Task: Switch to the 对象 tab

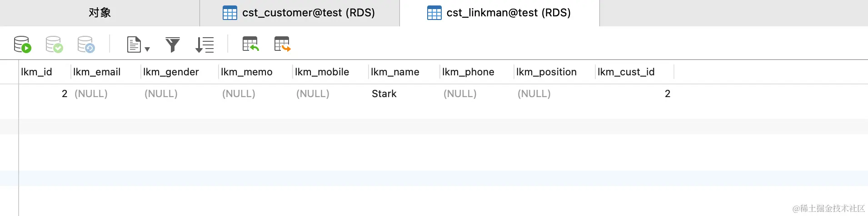Action: (x=100, y=13)
